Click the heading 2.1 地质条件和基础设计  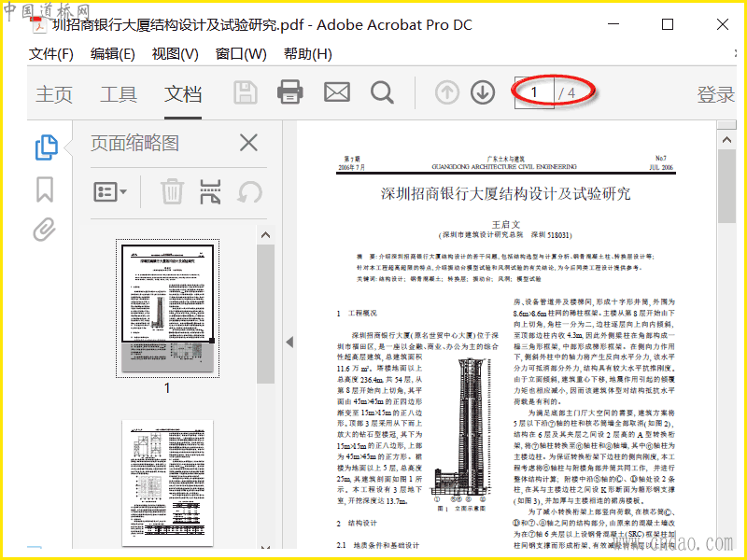click(x=378, y=545)
